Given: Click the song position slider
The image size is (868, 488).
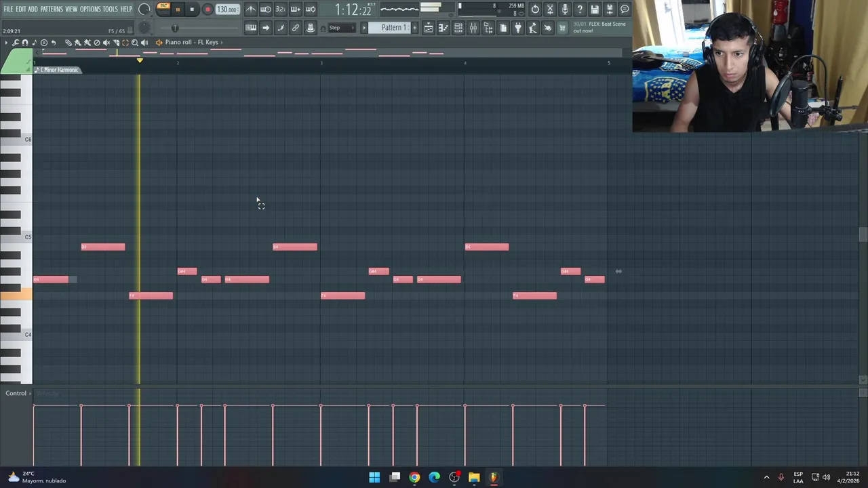Looking at the screenshot, I should coord(199,28).
